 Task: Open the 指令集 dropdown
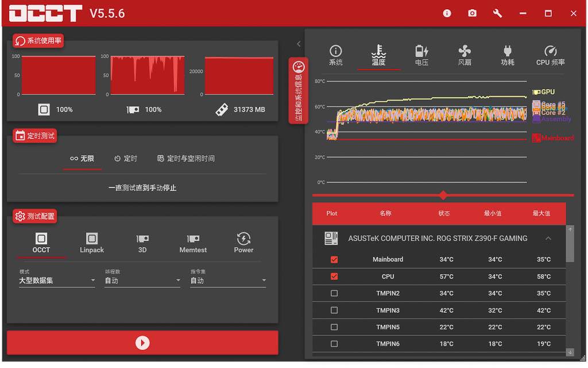(228, 281)
